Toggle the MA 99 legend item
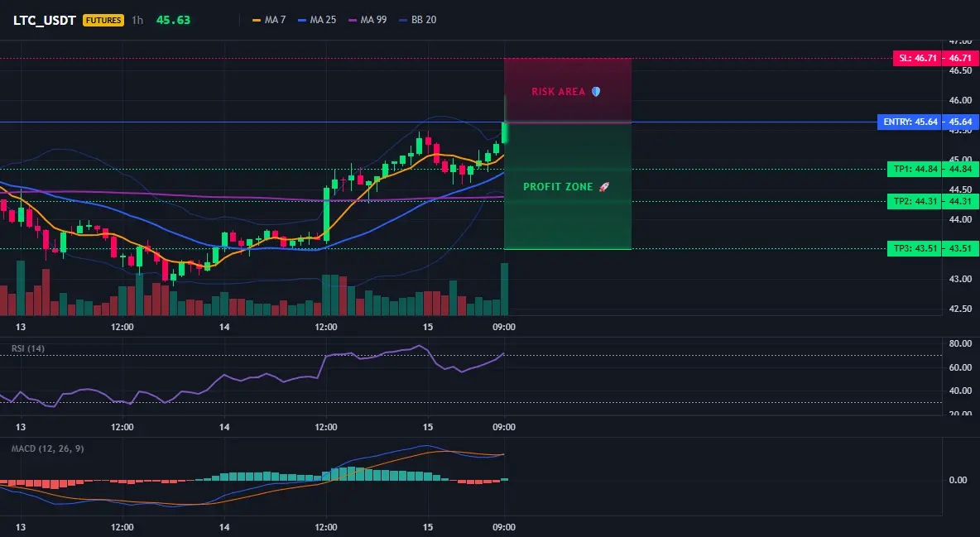 point(367,20)
